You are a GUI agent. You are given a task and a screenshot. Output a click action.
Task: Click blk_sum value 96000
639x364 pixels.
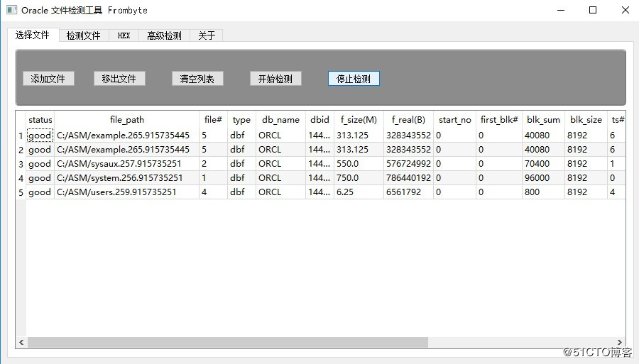click(537, 178)
